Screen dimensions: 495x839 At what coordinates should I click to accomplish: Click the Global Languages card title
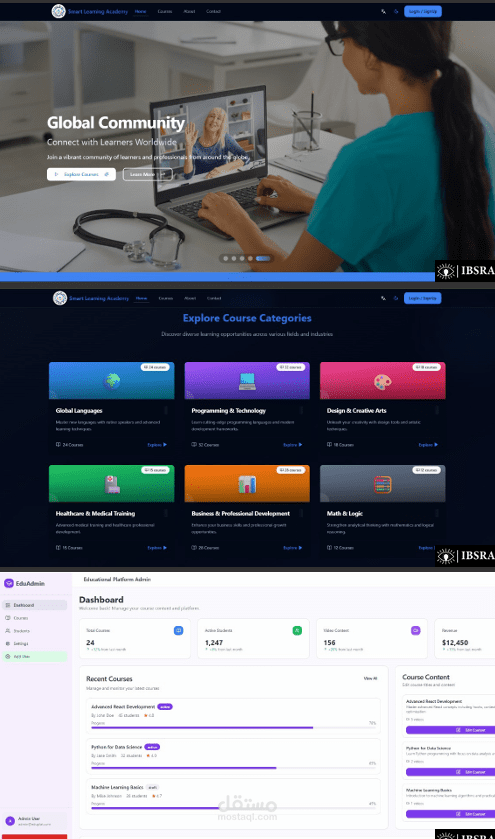pyautogui.click(x=79, y=411)
